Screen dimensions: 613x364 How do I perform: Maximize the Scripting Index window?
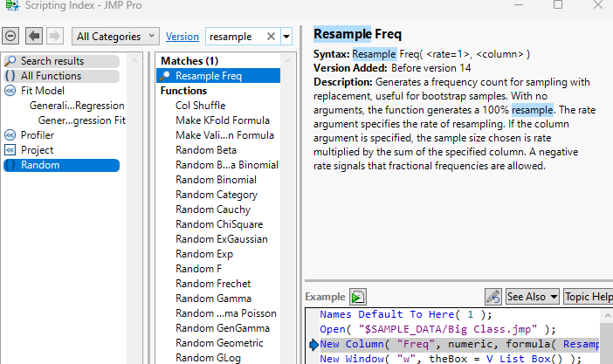coord(558,5)
